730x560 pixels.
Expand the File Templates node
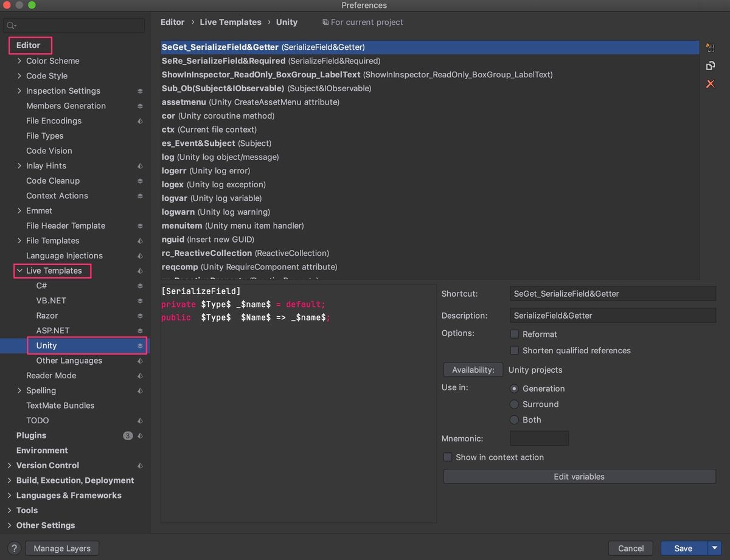pyautogui.click(x=19, y=241)
